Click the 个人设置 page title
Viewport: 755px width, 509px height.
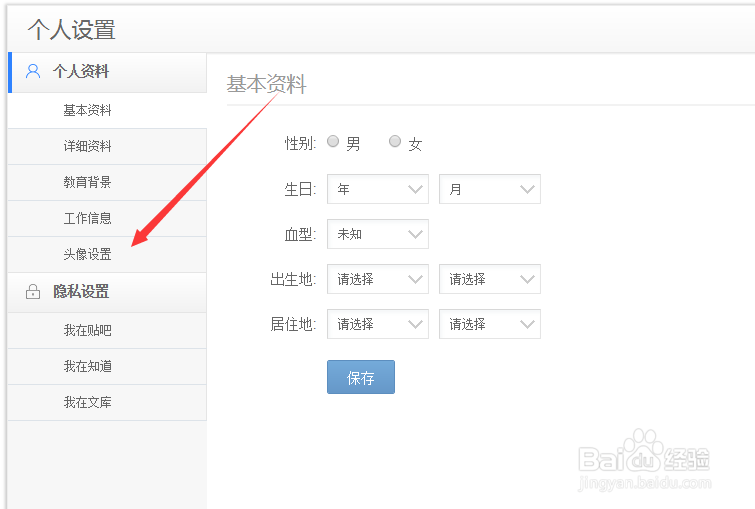point(71,29)
